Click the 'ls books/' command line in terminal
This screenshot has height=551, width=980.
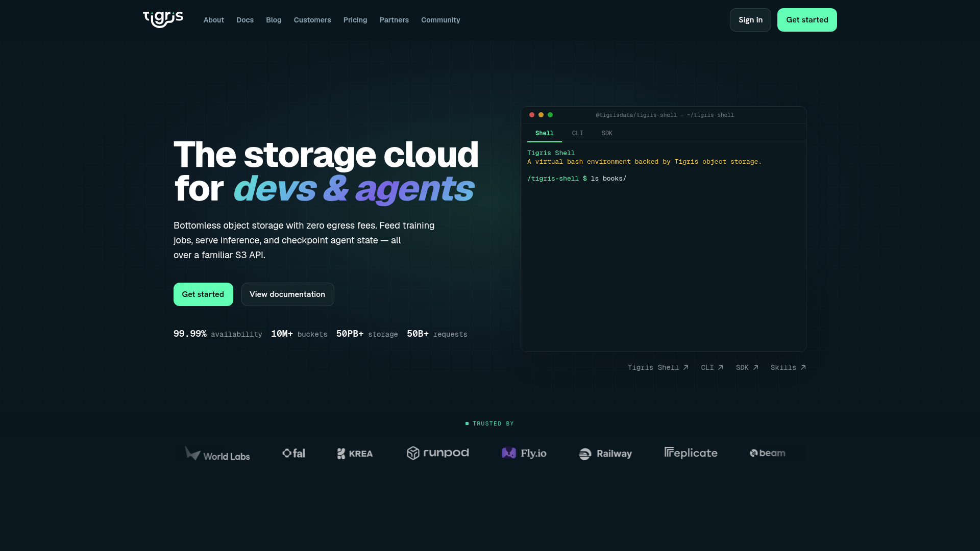(x=577, y=179)
